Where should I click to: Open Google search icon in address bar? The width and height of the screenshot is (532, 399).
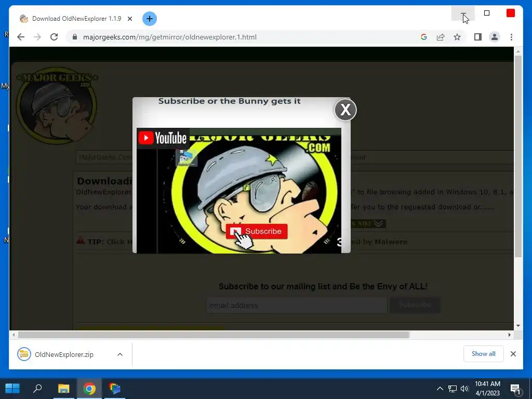click(424, 37)
